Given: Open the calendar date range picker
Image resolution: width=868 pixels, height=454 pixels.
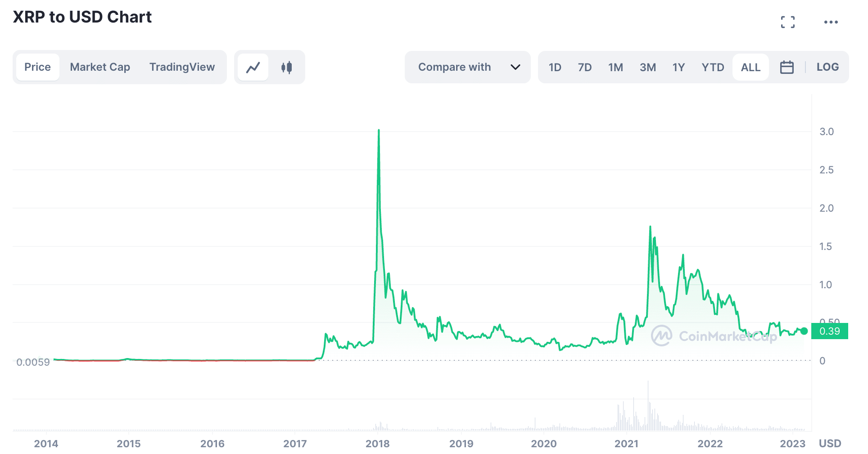Looking at the screenshot, I should click(787, 67).
